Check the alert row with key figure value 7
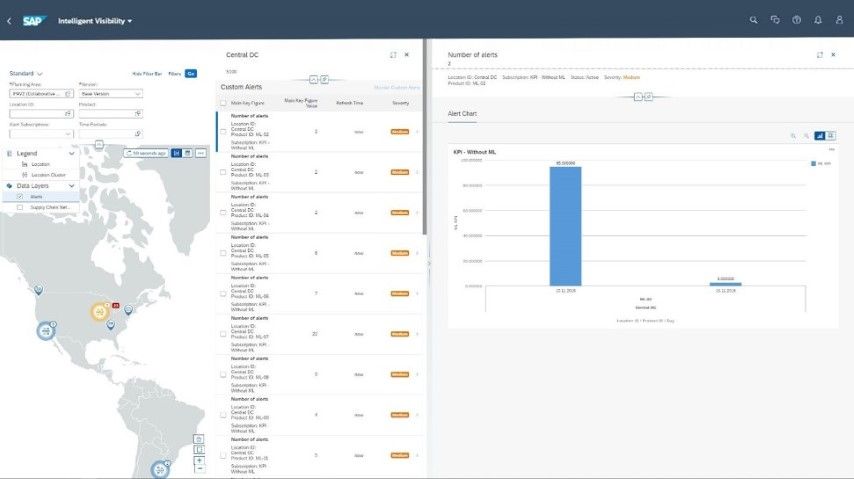This screenshot has width=854, height=479. tap(223, 294)
